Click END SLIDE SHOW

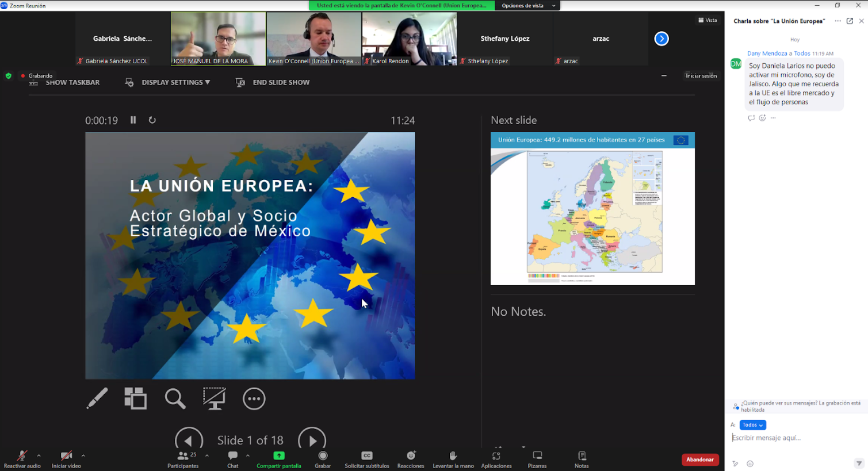point(273,83)
